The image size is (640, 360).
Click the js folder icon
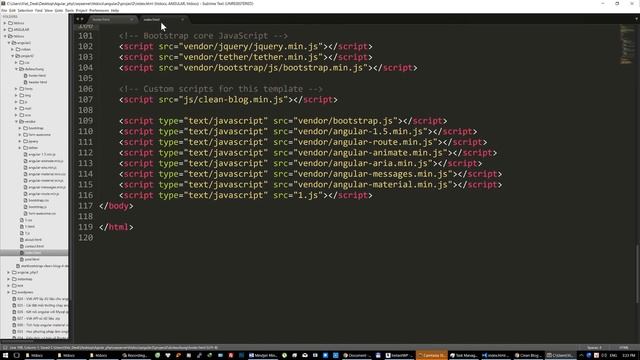point(22,102)
